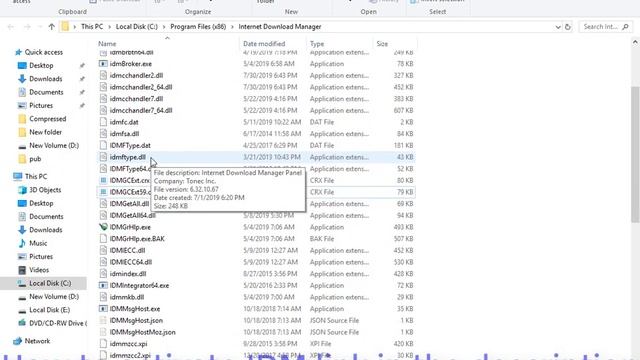640x360 pixels.
Task: Select DVD/CD-RW Drive icon
Action: pos(22,323)
